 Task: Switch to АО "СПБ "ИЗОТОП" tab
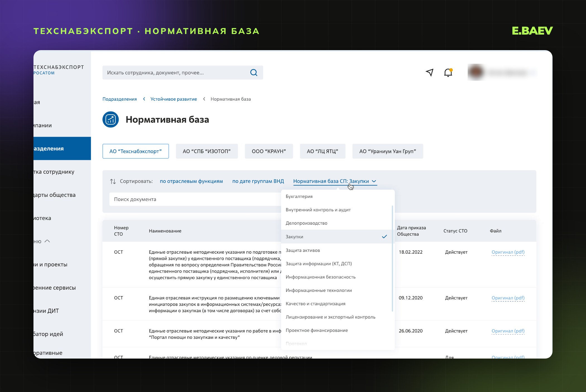207,151
